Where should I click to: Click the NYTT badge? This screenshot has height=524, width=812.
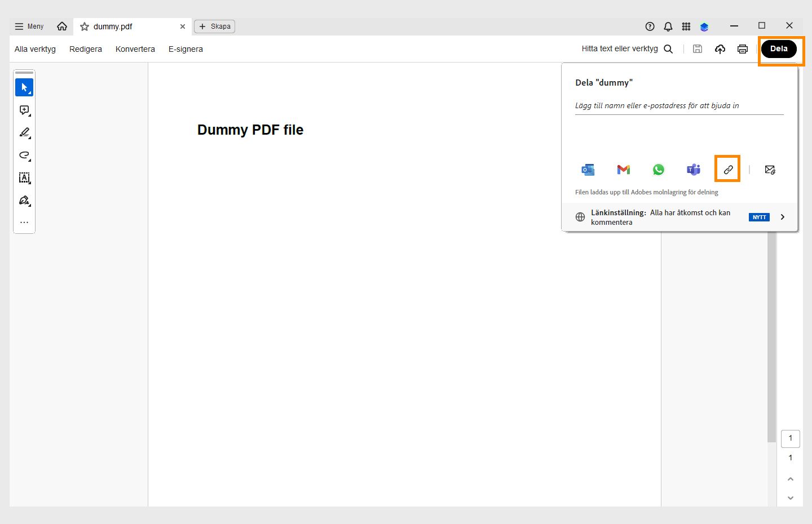(760, 217)
